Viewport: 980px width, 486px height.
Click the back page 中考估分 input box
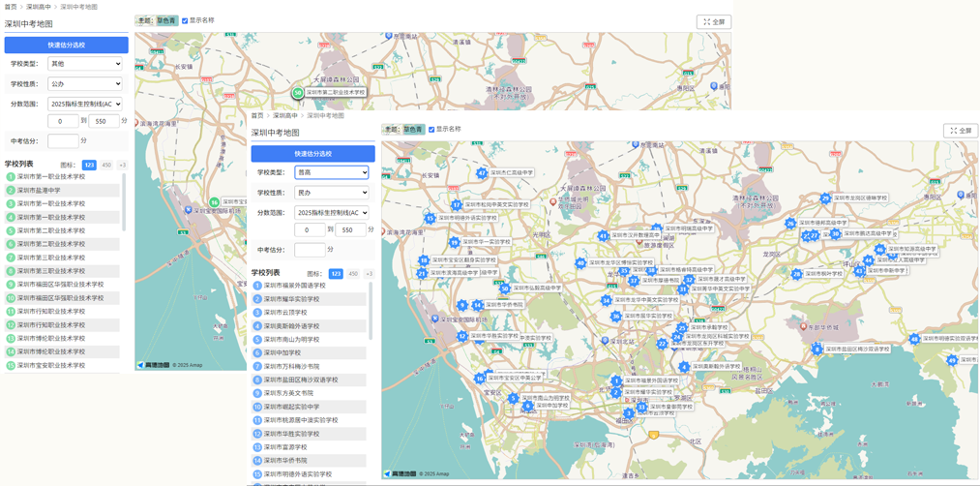tap(63, 140)
